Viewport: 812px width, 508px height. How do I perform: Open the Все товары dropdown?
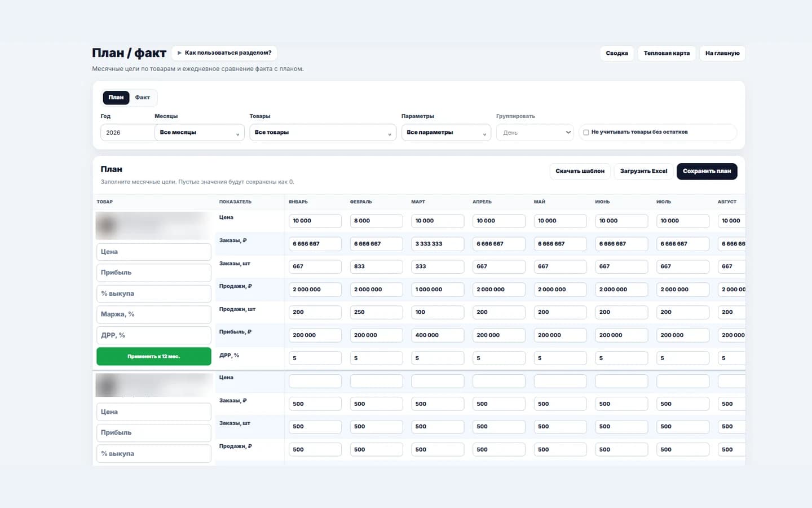coord(323,133)
